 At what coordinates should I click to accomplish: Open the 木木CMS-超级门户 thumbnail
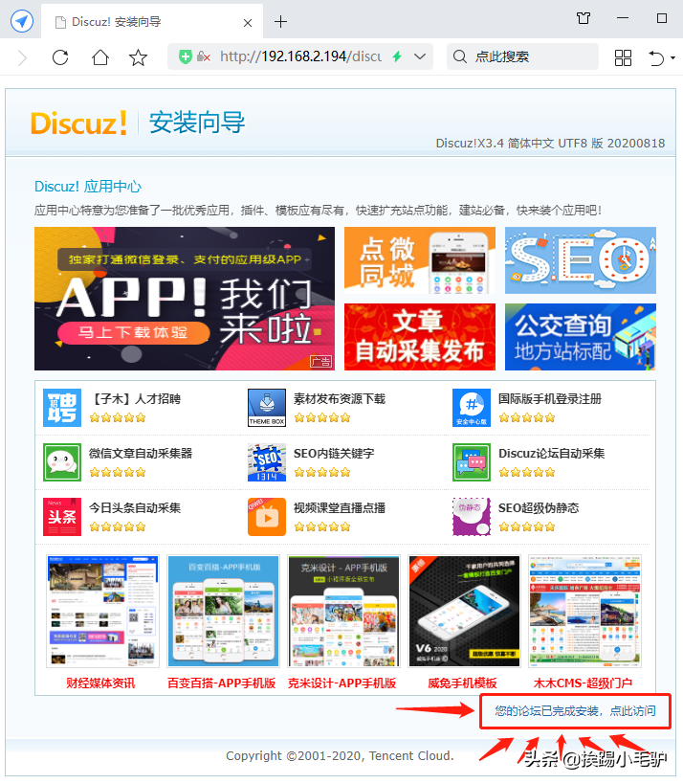584,611
